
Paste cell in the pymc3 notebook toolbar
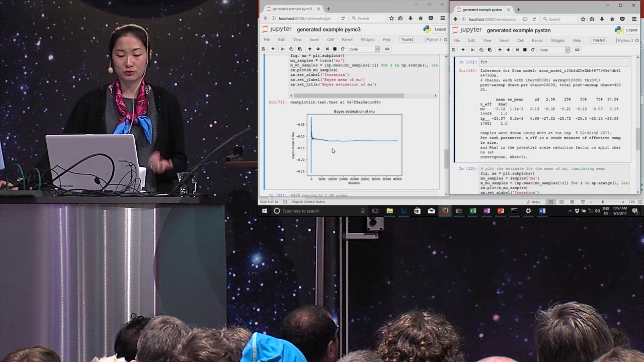(300, 49)
